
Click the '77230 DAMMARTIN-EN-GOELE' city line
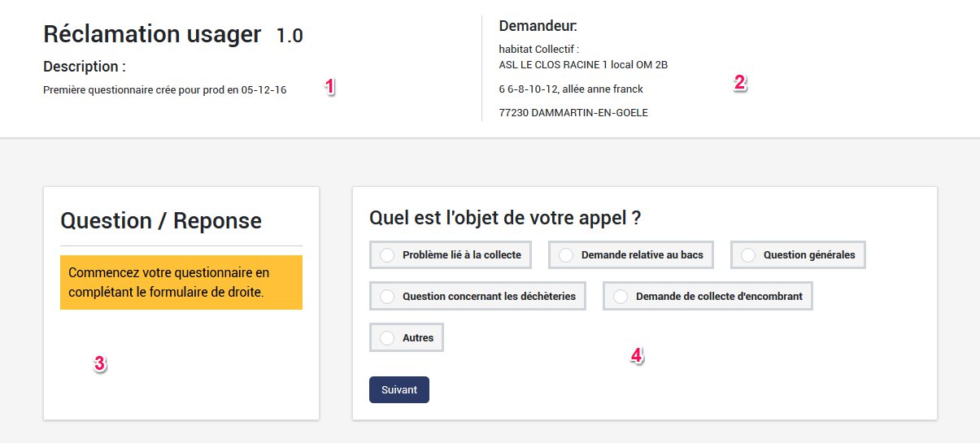573,113
